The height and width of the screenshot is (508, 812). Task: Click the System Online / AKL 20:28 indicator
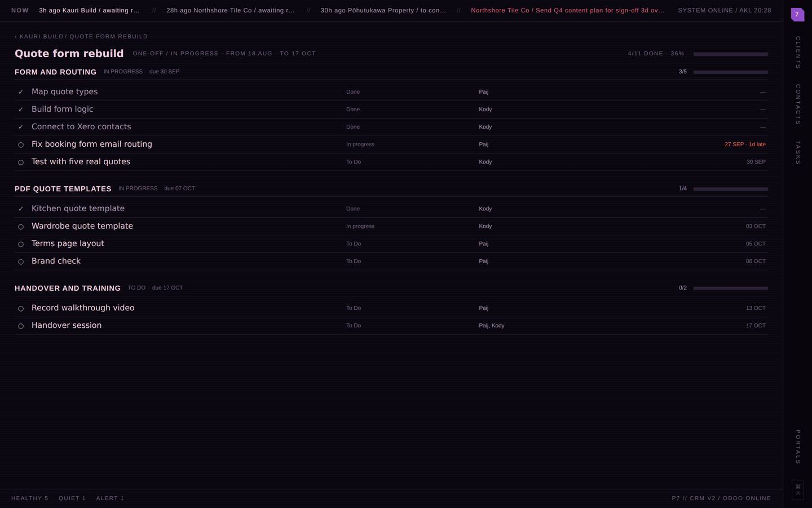(724, 10)
